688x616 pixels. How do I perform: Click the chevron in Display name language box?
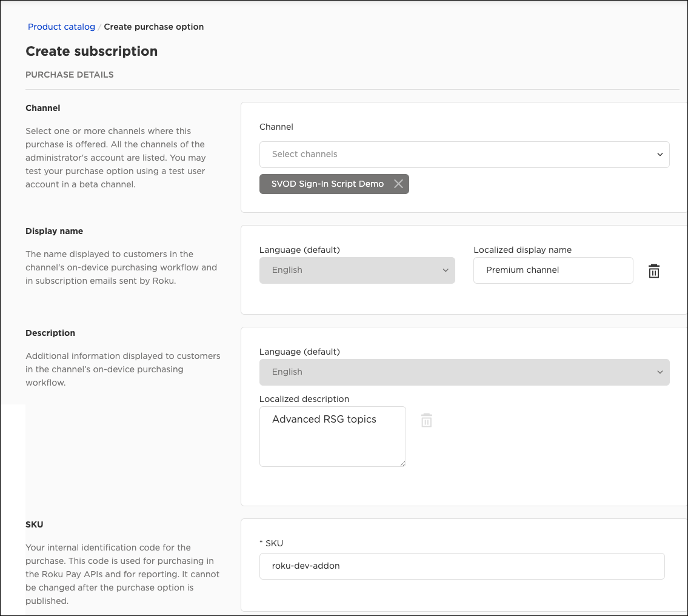click(x=446, y=270)
